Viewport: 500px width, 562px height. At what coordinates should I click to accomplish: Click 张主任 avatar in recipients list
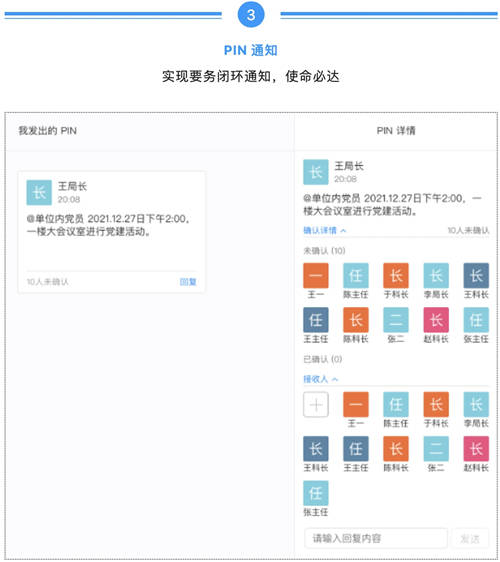point(315,493)
